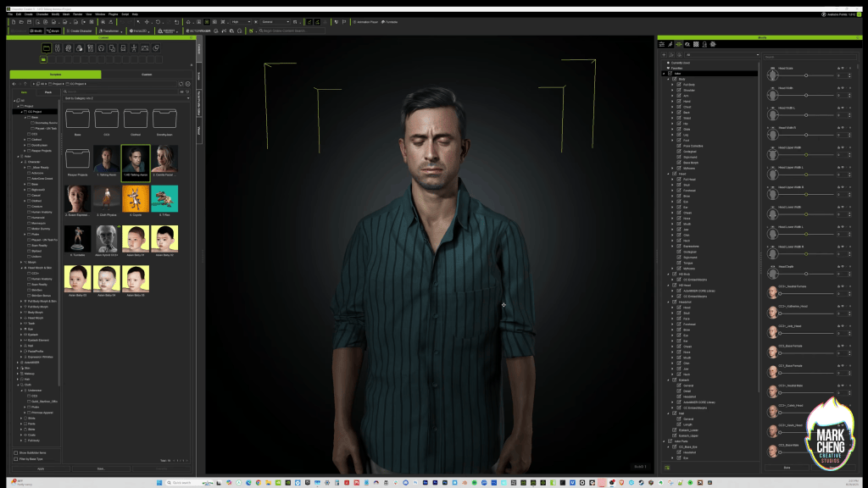
Task: Toggle Show Subfolder Items checkbox
Action: 15,452
